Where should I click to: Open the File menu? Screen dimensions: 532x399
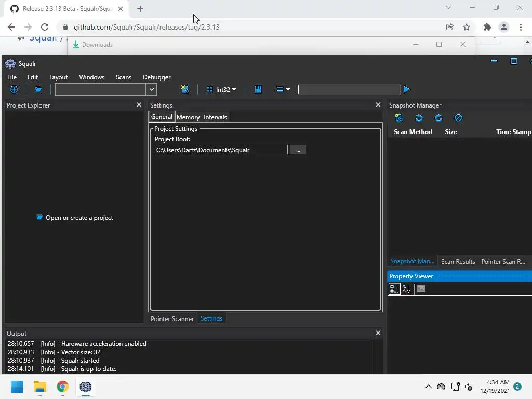coord(12,77)
